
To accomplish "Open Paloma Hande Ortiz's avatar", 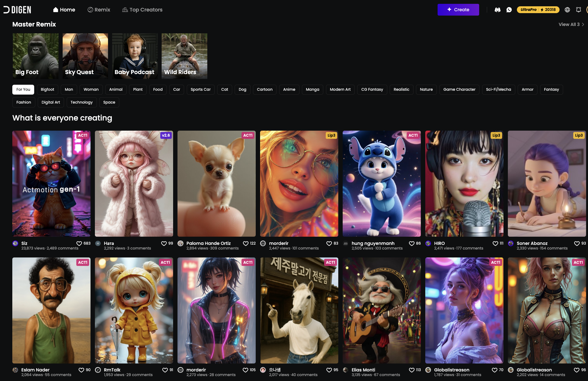I will pyautogui.click(x=181, y=243).
